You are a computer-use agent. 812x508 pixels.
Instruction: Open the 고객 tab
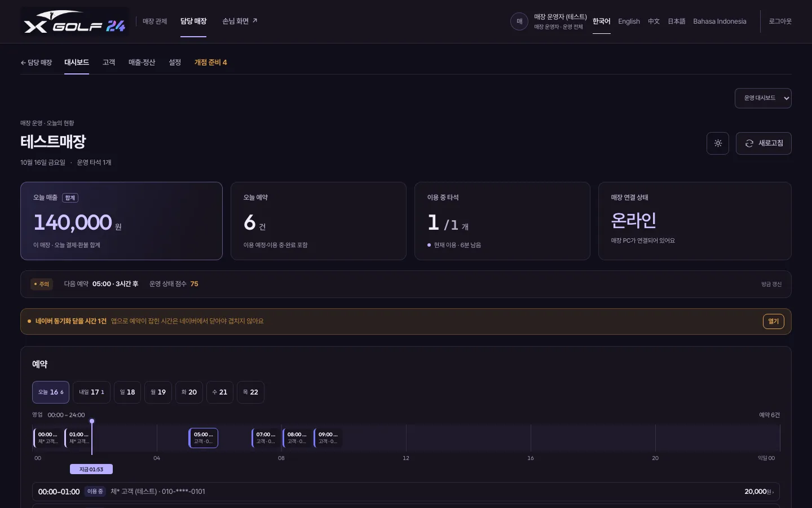[109, 63]
